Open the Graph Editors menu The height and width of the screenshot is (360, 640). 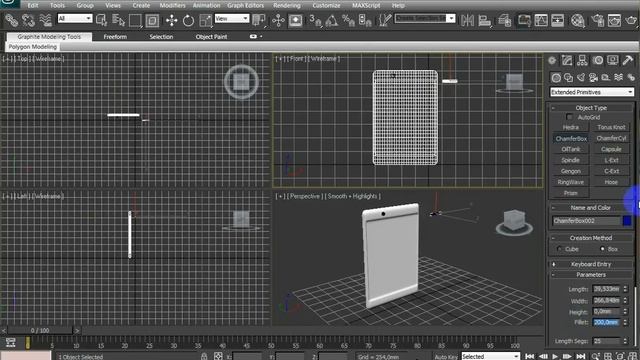pos(245,5)
